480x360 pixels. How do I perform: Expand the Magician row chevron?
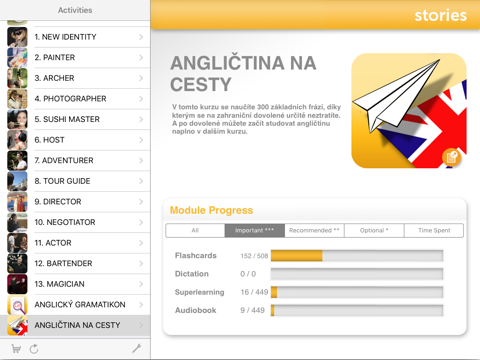[141, 284]
